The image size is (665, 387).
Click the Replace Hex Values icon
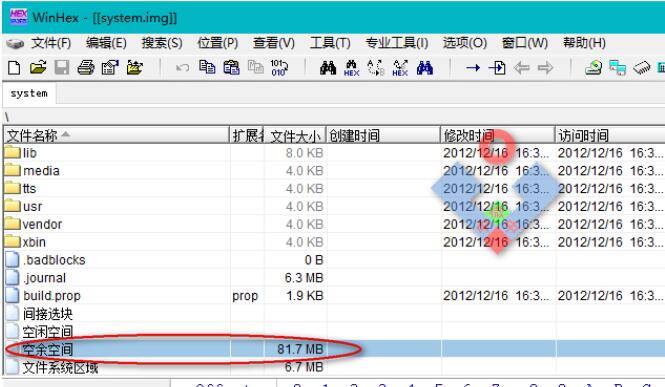[400, 68]
